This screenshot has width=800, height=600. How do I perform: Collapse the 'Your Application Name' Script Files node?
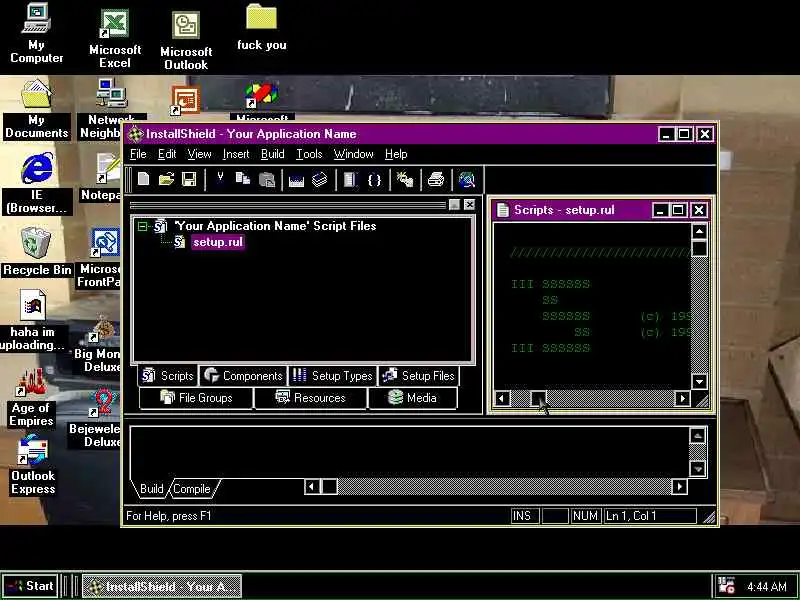click(x=143, y=226)
